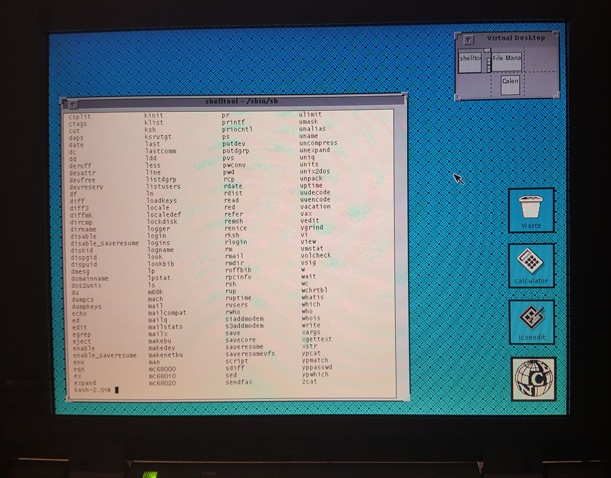Click the 'disable_saveresume' entry
Screen dimensions: 611x478
coord(104,243)
